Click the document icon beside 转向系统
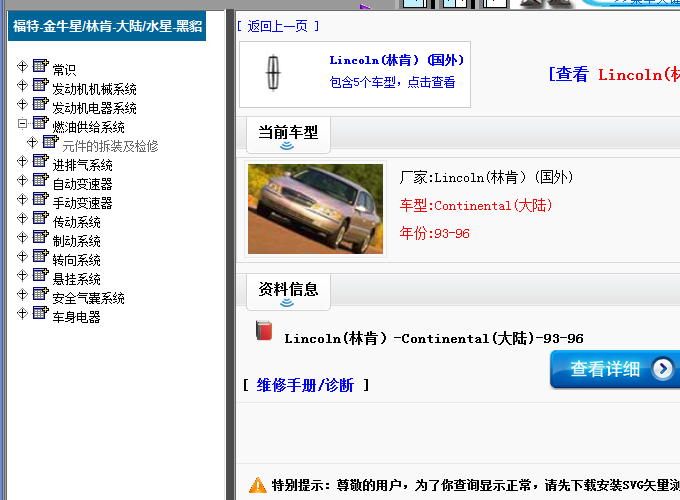This screenshot has height=500, width=680. [41, 255]
